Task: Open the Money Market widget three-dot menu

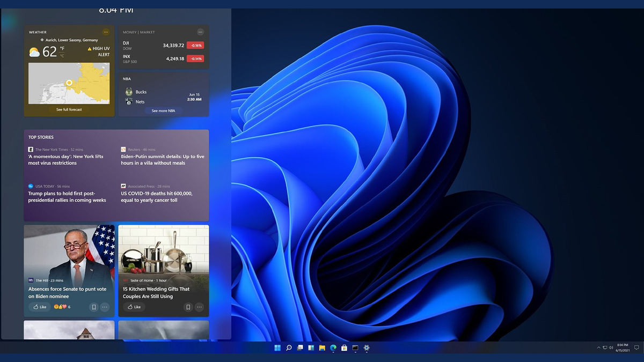Action: pyautogui.click(x=200, y=32)
